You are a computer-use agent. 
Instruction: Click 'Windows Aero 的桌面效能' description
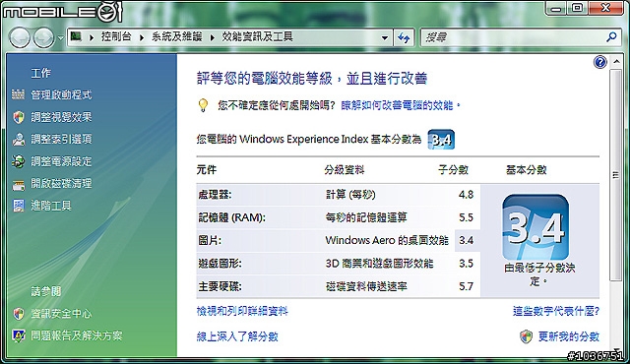(387, 240)
